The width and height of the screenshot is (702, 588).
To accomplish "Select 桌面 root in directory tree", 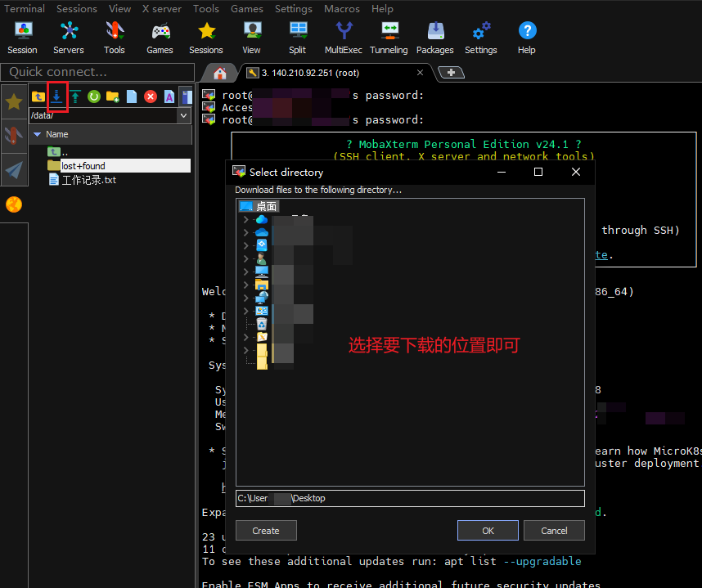I will tap(259, 206).
